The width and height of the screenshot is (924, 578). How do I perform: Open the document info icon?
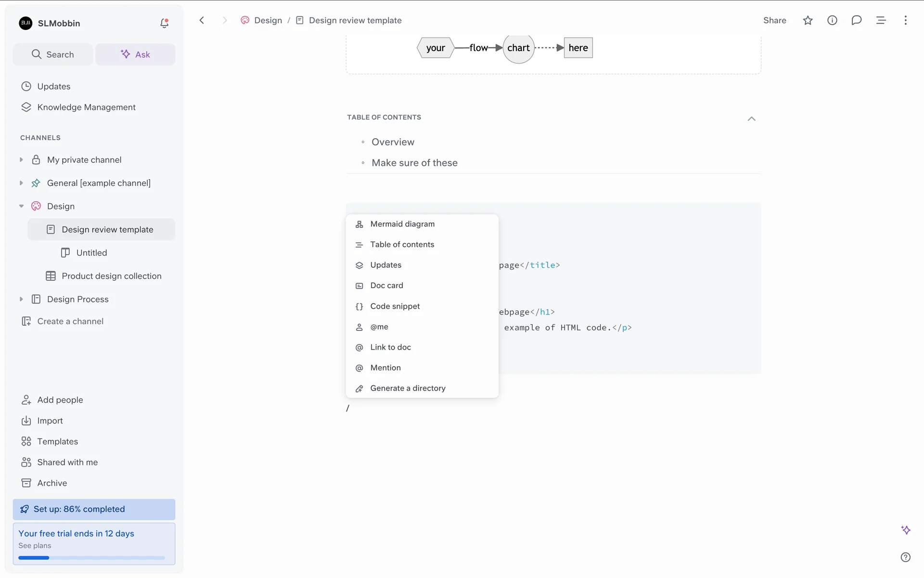point(832,20)
